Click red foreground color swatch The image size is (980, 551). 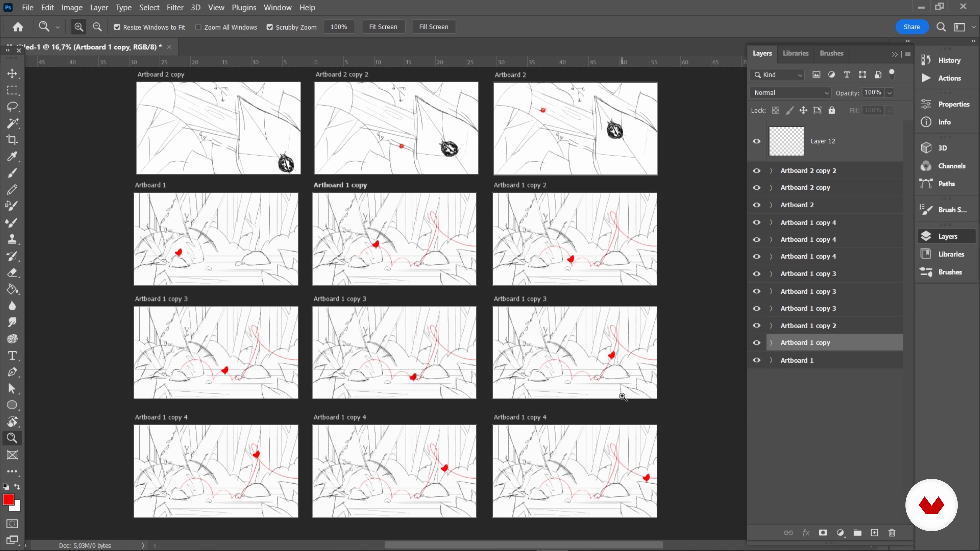8,500
